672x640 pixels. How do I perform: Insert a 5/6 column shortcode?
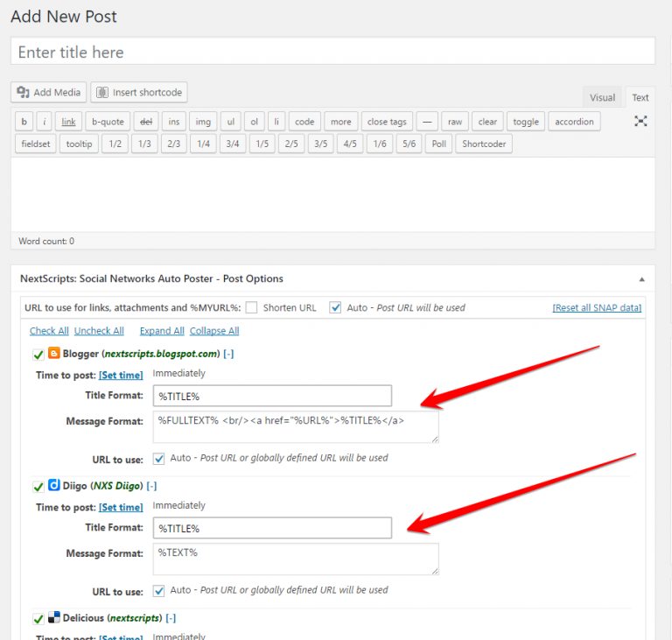409,144
